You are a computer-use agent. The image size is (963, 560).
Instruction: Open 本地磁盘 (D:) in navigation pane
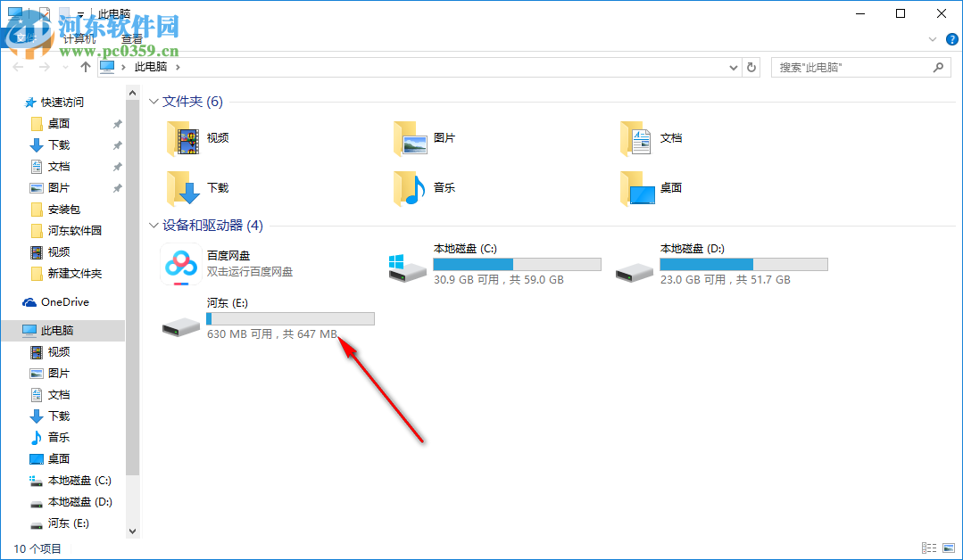[x=79, y=502]
